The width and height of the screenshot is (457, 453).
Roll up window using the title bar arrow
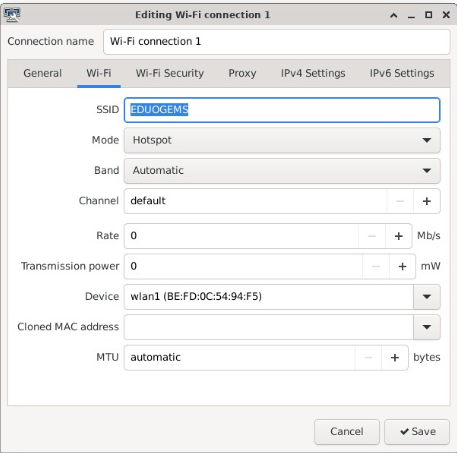[x=394, y=15]
